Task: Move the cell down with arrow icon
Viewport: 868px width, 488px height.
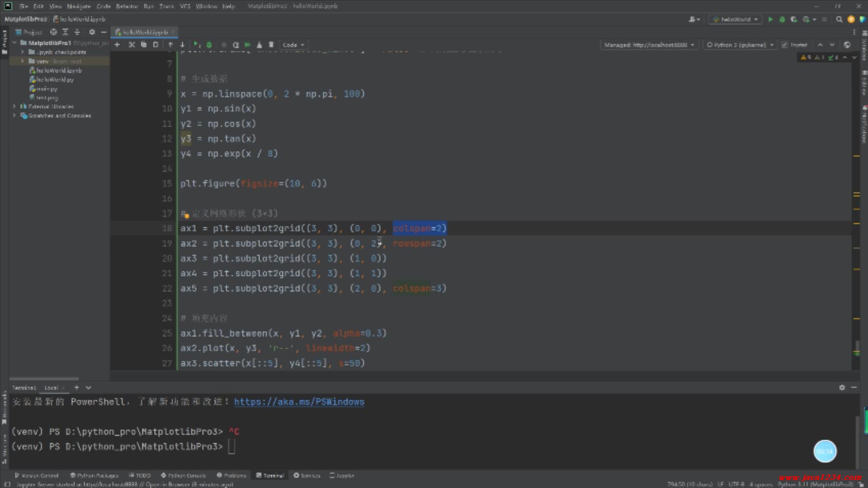Action: point(182,45)
